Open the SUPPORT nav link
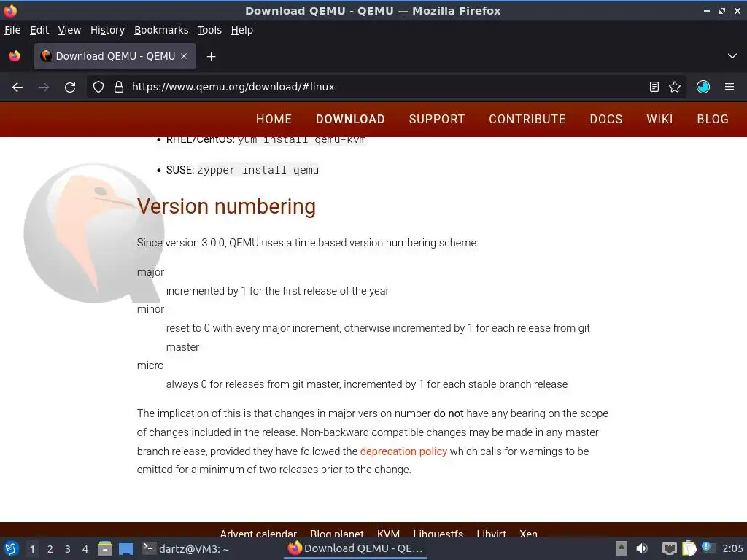 [x=437, y=119]
